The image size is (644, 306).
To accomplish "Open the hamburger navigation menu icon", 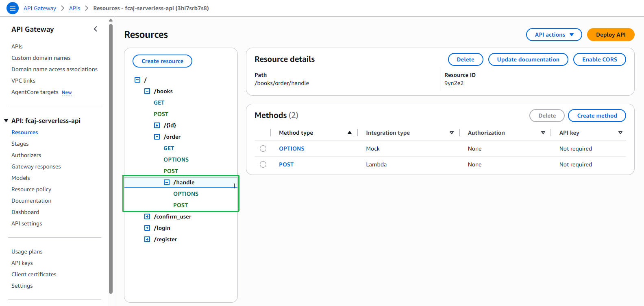I will click(13, 8).
